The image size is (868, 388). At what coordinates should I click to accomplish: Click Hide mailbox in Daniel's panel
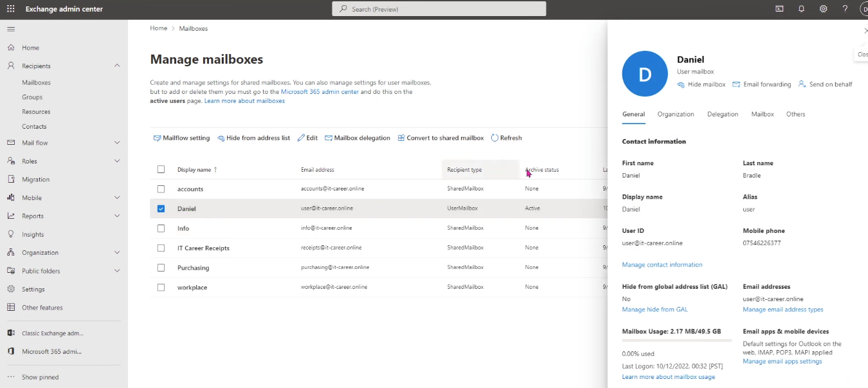[701, 84]
